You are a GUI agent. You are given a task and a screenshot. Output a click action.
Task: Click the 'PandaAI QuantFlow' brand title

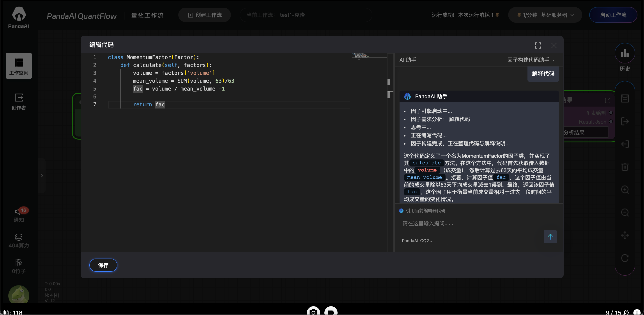click(81, 16)
